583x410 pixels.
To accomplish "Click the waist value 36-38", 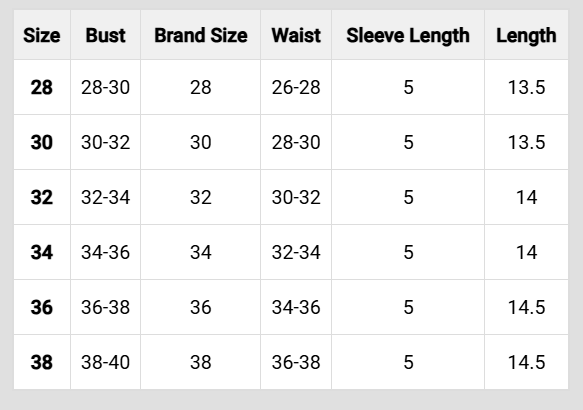I will (296, 362).
